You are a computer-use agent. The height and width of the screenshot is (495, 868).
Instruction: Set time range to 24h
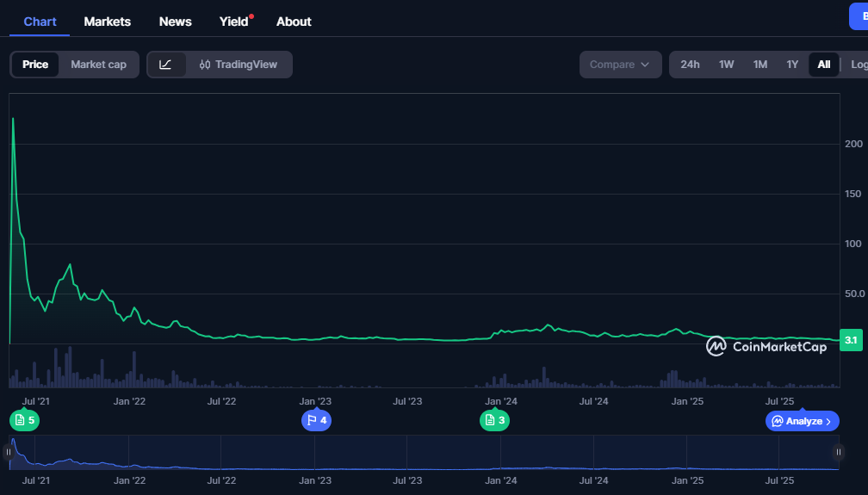click(x=690, y=65)
